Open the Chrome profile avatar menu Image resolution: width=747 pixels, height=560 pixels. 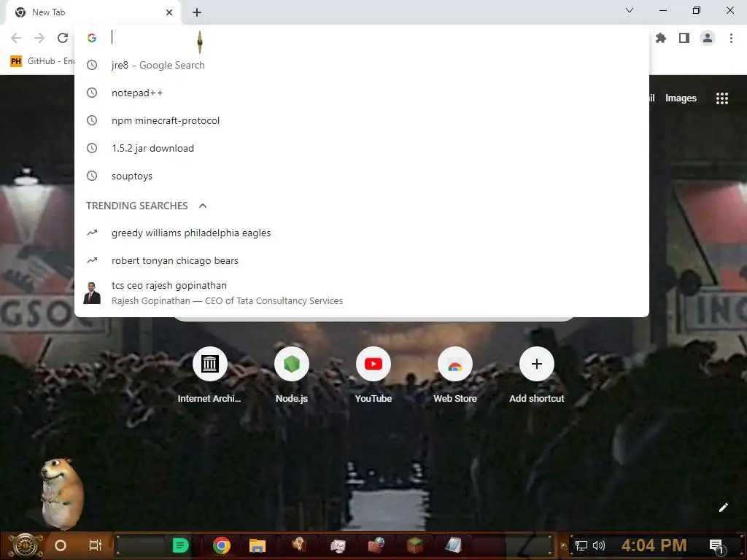coord(708,38)
